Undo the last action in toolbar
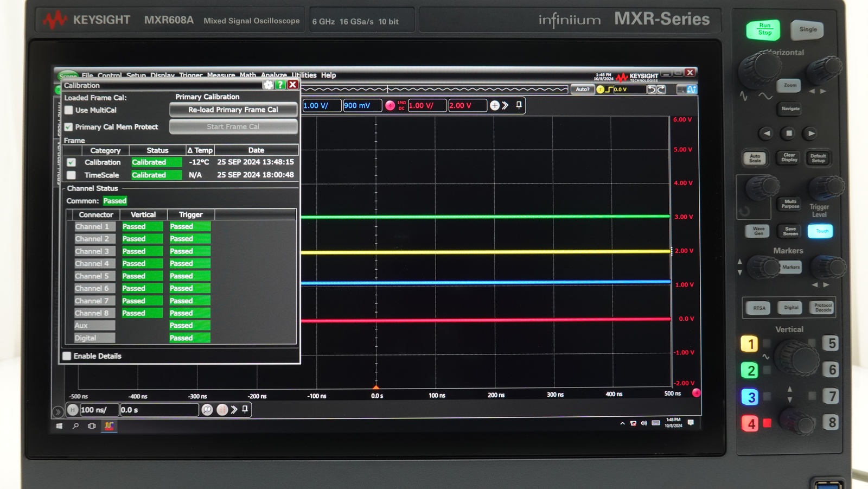Image resolution: width=868 pixels, height=489 pixels. 652,90
